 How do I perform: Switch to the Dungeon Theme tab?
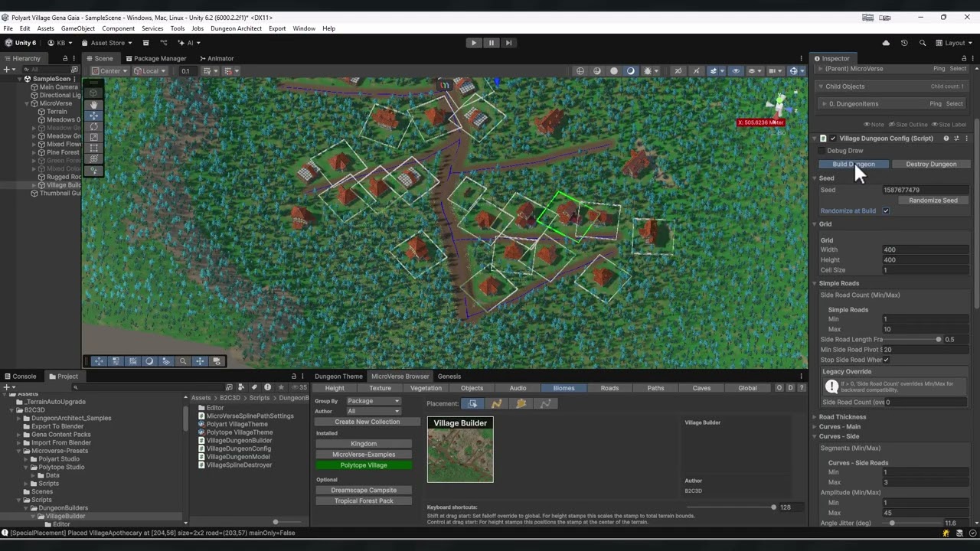pos(338,376)
